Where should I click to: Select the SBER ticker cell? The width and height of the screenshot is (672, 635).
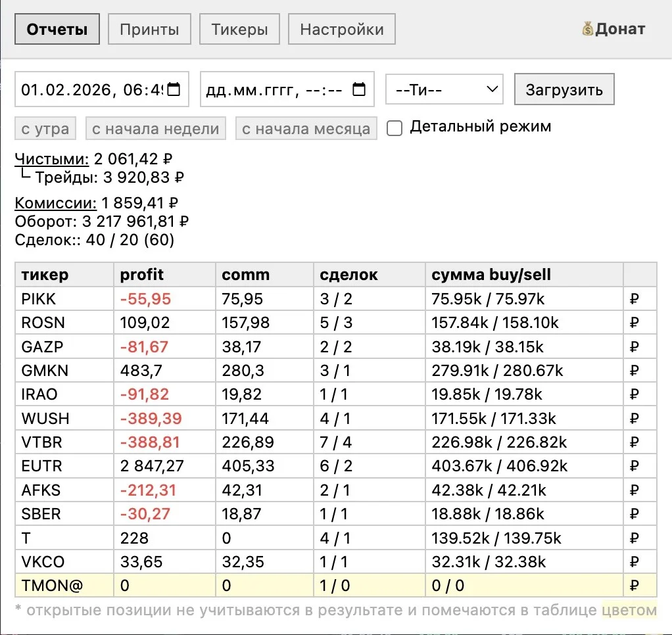click(64, 514)
